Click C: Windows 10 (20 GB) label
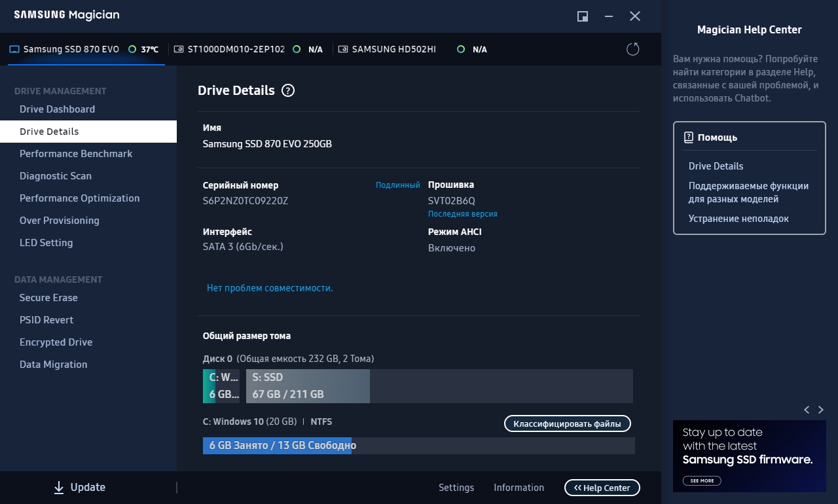The width and height of the screenshot is (838, 504). 249,422
